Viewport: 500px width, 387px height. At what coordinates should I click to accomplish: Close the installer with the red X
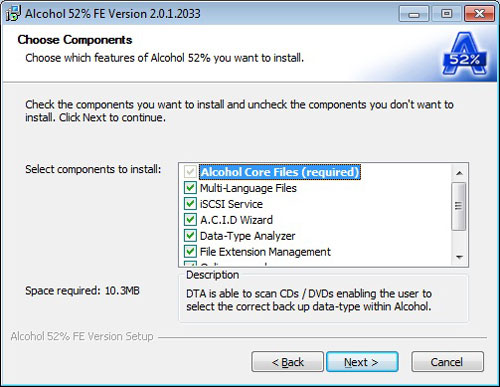(479, 14)
